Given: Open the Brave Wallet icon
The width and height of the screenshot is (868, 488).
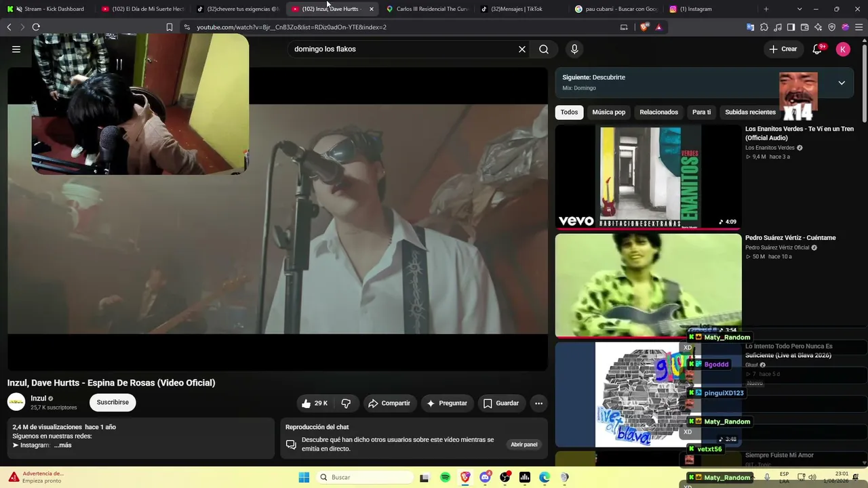Looking at the screenshot, I should tap(805, 27).
